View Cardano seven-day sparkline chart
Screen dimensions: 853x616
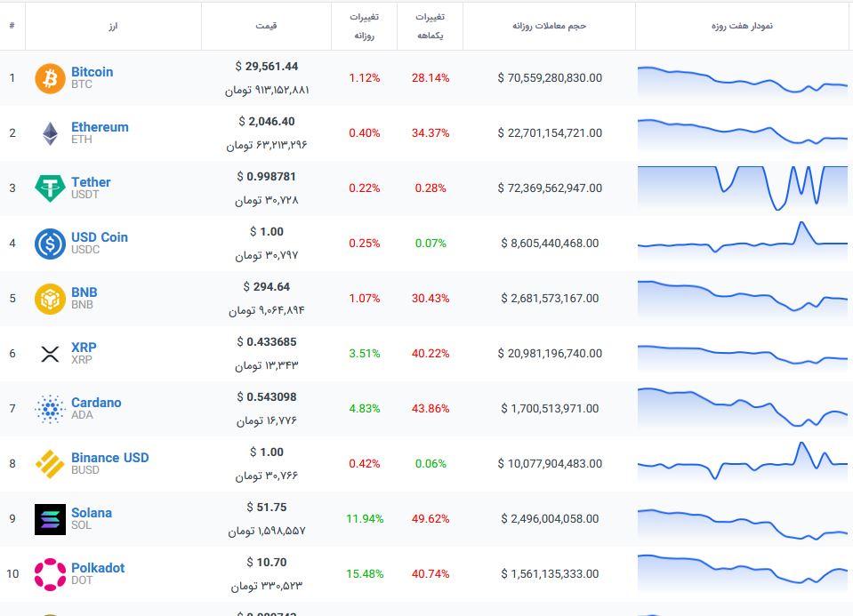743,408
